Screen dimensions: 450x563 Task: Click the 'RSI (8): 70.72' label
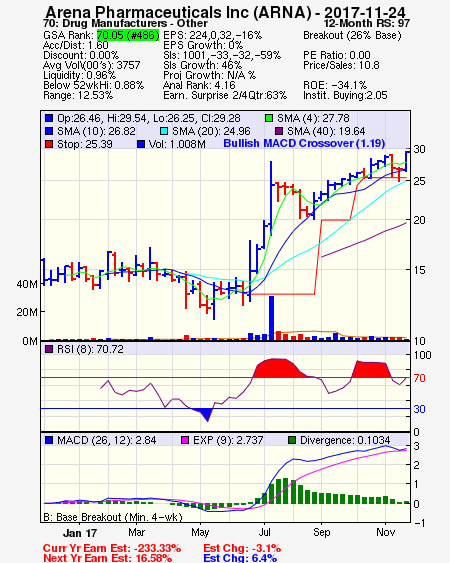click(x=90, y=349)
